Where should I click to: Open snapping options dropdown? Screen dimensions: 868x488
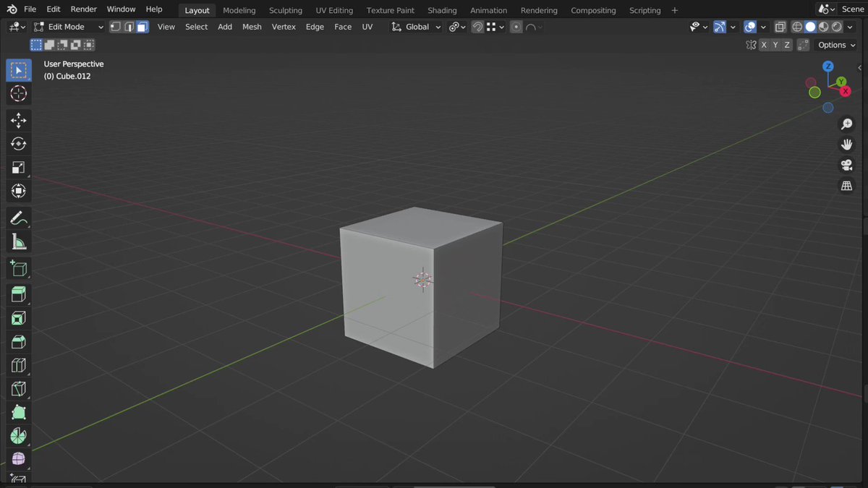pyautogui.click(x=495, y=27)
